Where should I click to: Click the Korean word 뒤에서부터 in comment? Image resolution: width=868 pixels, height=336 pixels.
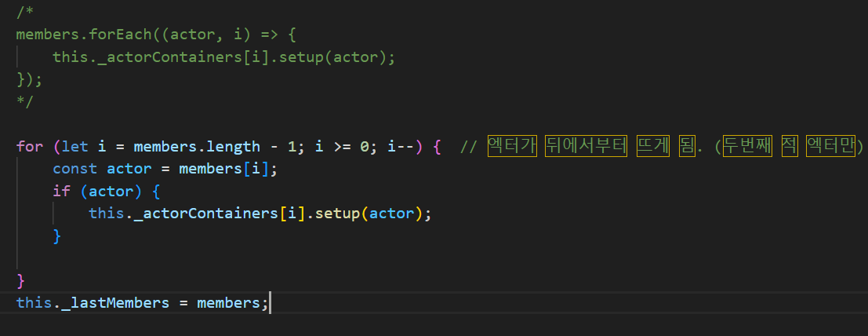(x=586, y=146)
